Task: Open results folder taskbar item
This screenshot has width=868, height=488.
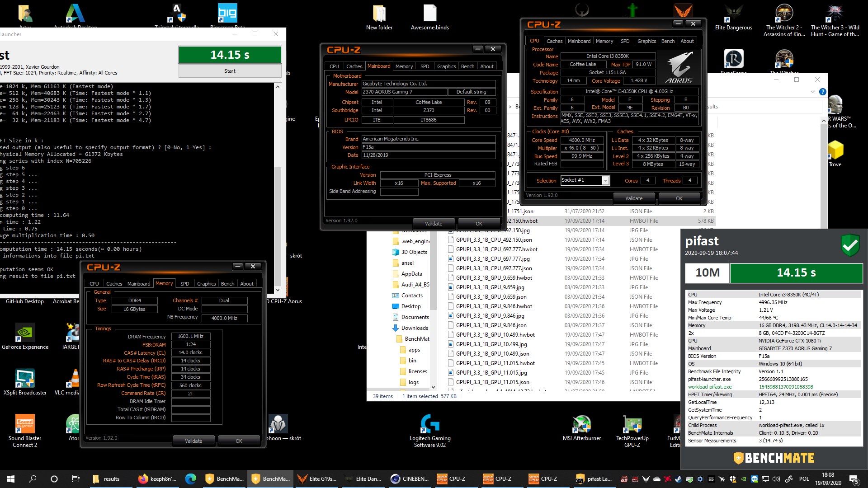Action: click(111, 479)
